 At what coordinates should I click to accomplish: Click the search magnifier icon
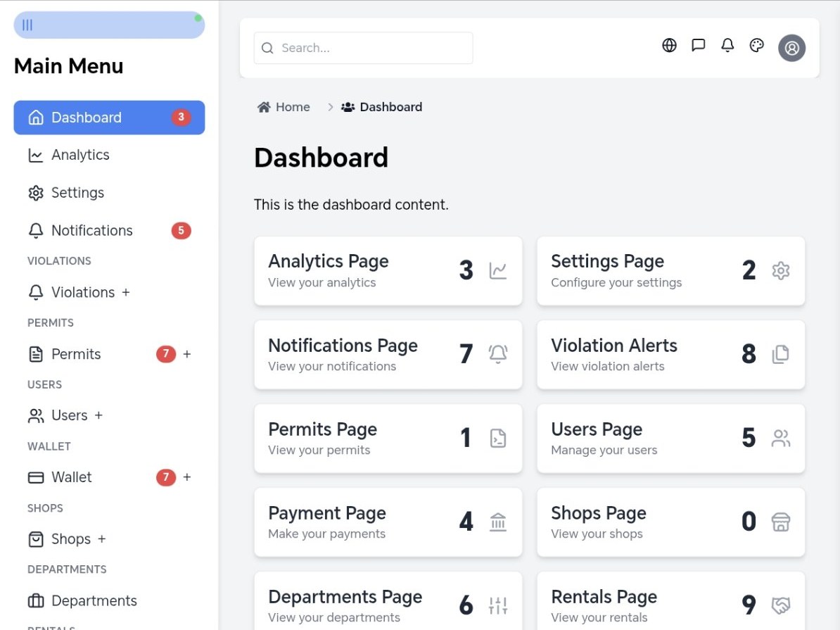click(x=267, y=49)
